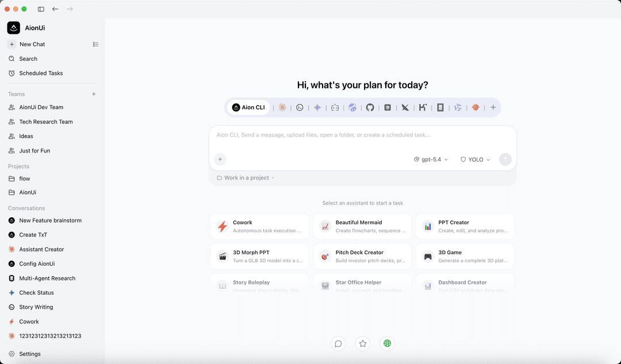Select the purple Qwen agent icon
Viewport: 621px width, 364px height.
pos(458,108)
